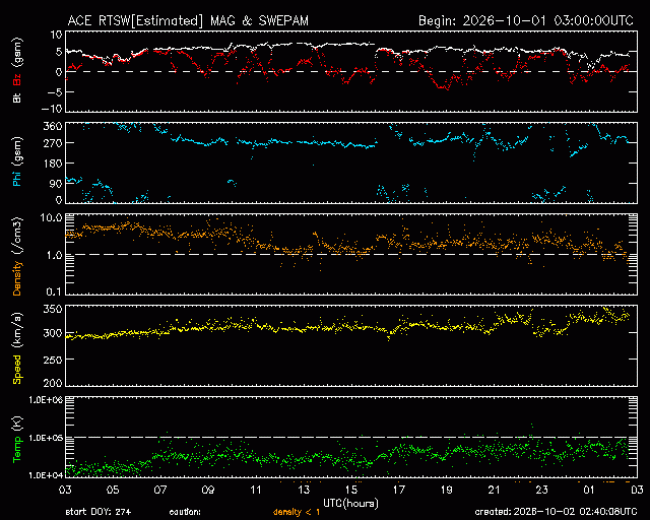This screenshot has height=520, width=650.
Task: Click the '10.0' density axis value
Action: [x=51, y=218]
